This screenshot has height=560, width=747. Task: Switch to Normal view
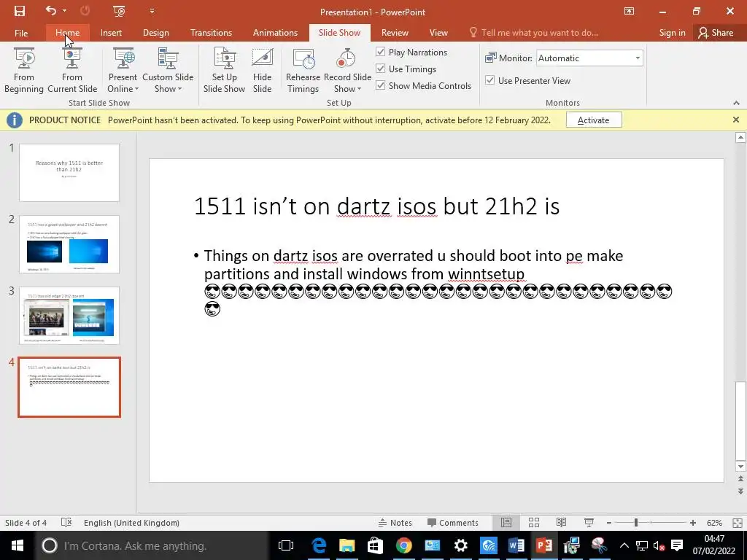[506, 522]
